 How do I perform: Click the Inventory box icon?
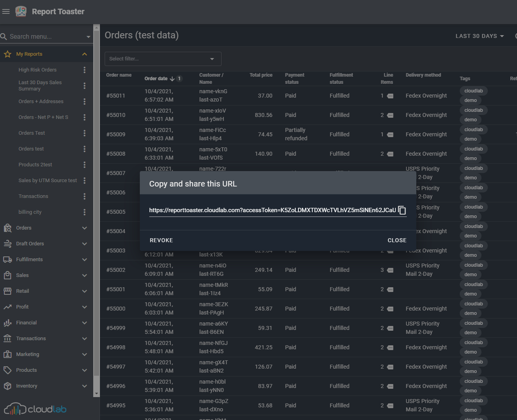tap(8, 386)
